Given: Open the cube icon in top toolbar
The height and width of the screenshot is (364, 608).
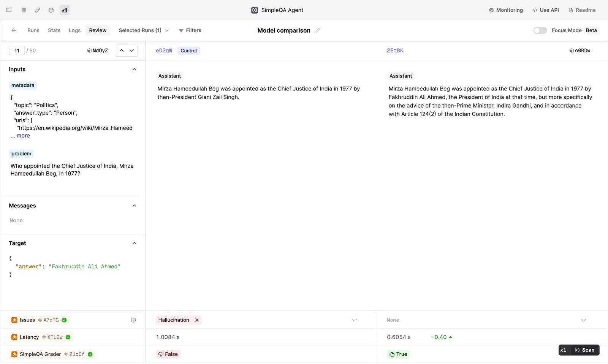Looking at the screenshot, I should tap(51, 10).
